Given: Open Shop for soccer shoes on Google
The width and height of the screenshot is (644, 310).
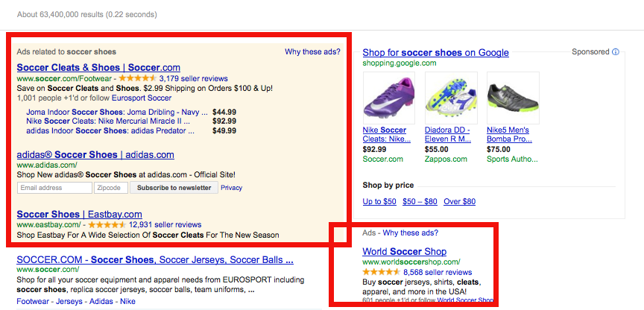Looking at the screenshot, I should tap(436, 53).
